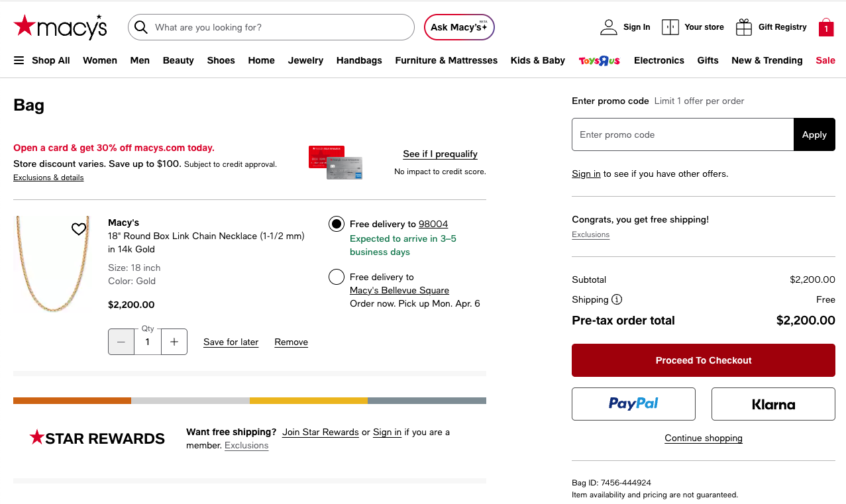Click the Enter promo code field
846x504 pixels.
pos(682,134)
